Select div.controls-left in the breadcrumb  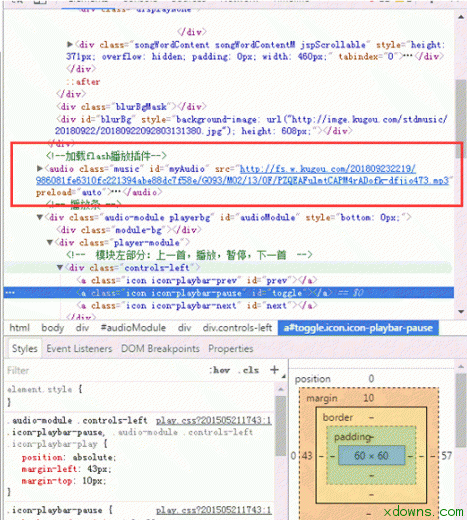(237, 328)
